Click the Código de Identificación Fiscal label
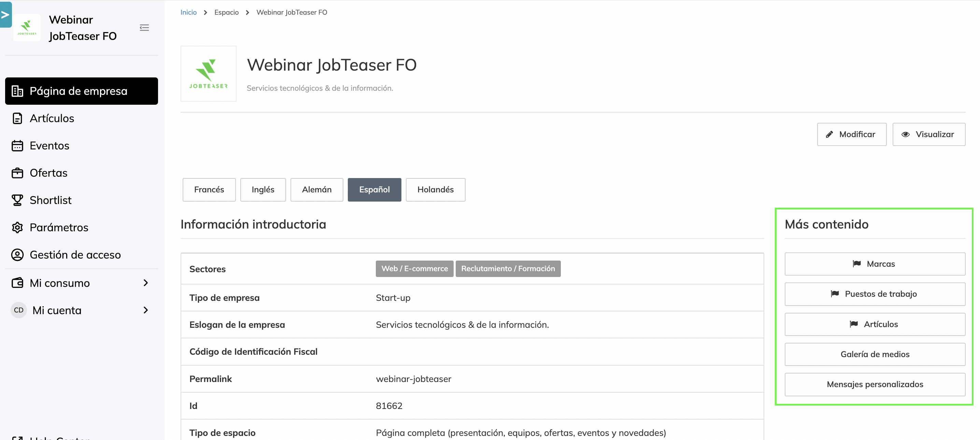 [253, 352]
